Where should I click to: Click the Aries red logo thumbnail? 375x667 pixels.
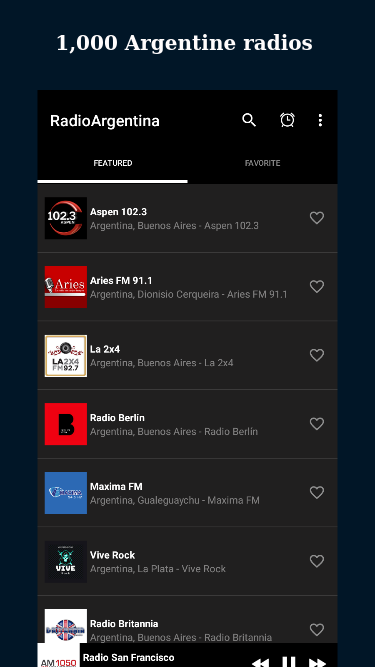[x=66, y=287]
